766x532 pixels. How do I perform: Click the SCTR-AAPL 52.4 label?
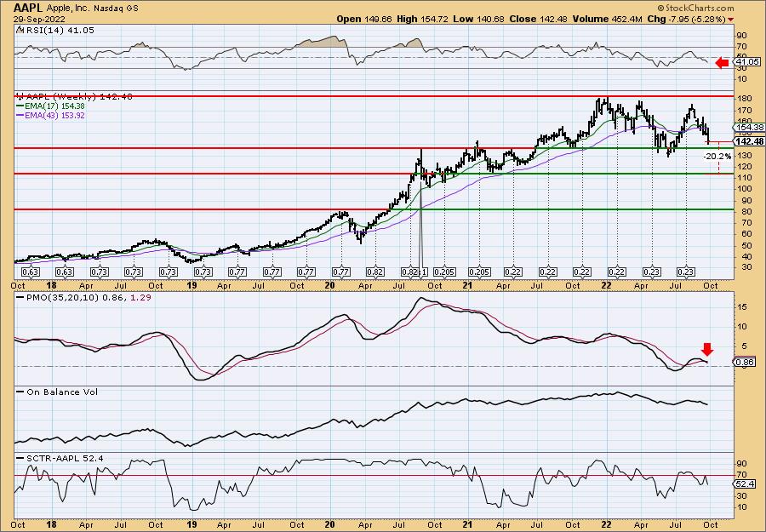point(60,458)
